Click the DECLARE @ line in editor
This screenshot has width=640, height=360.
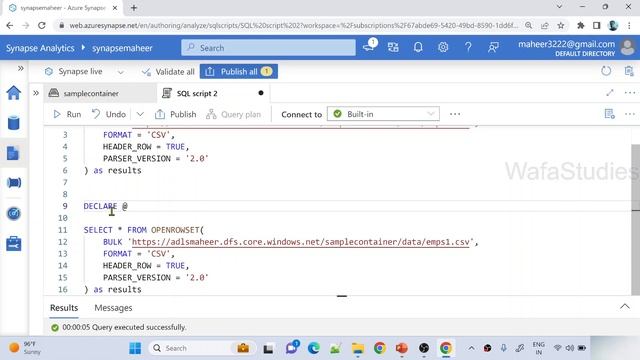[105, 206]
